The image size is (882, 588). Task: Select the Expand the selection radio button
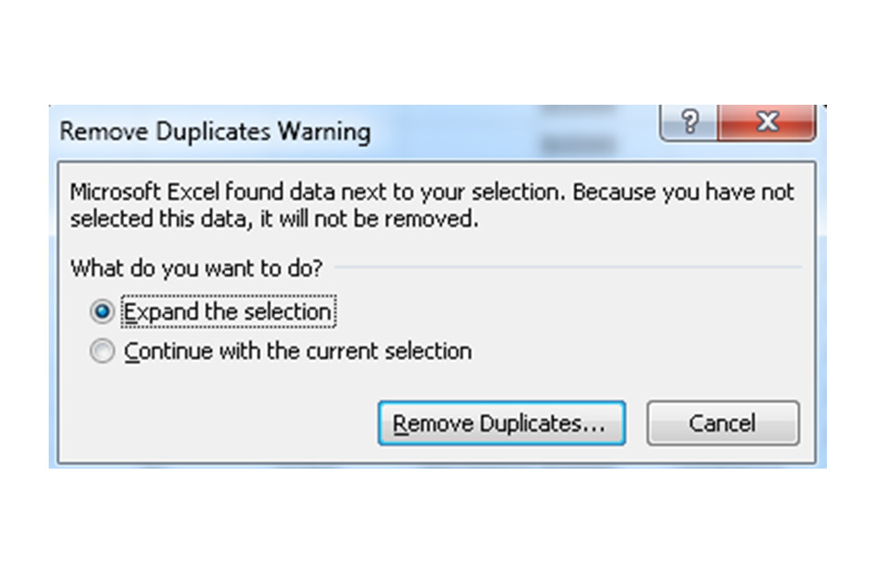click(x=102, y=311)
